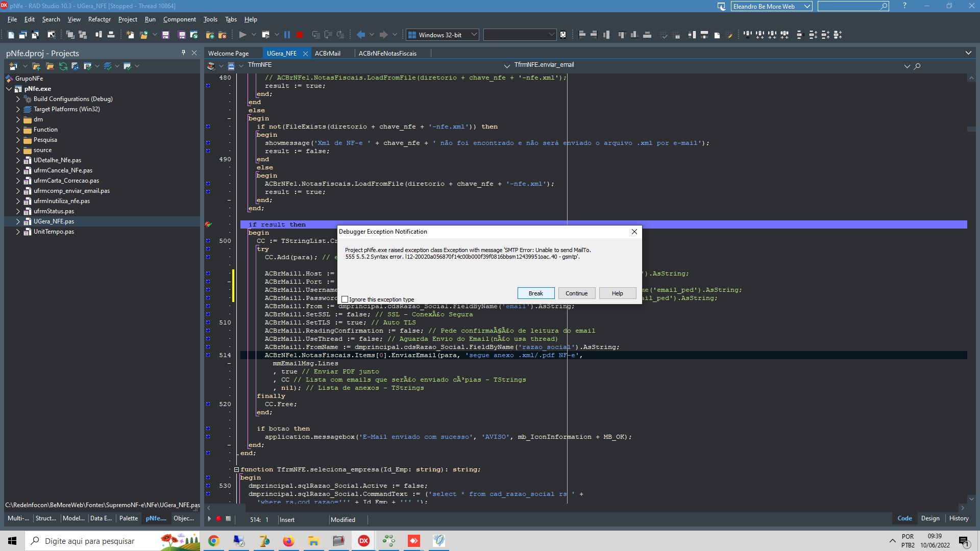The image size is (980, 551).
Task: Click the Refresh icon in Projects panel
Action: point(63,66)
